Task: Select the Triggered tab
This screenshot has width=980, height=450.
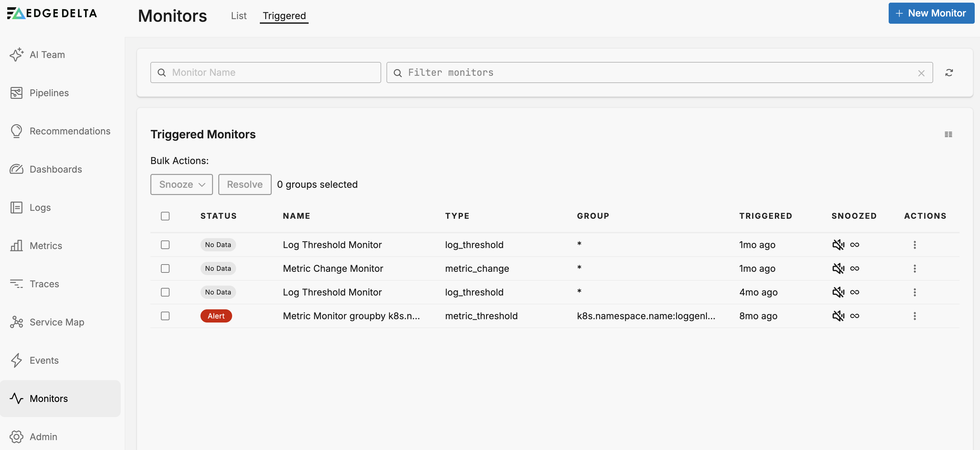Action: 284,15
